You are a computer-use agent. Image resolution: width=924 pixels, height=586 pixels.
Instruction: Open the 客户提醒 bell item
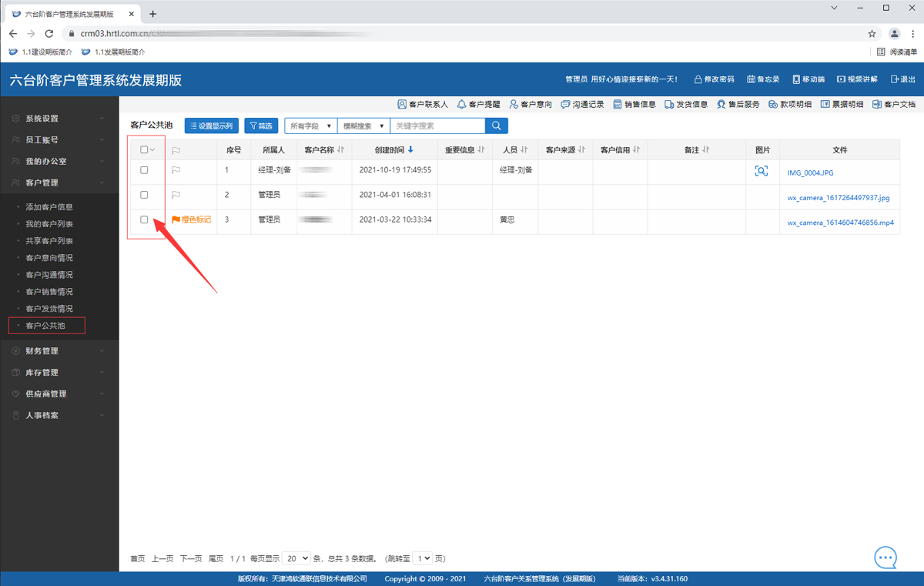(478, 104)
